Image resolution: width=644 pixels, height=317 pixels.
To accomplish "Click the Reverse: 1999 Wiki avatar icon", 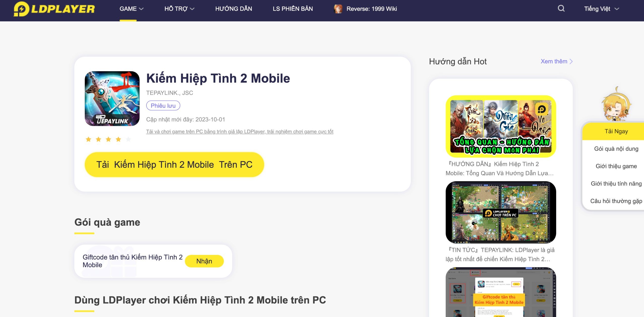I will click(338, 9).
